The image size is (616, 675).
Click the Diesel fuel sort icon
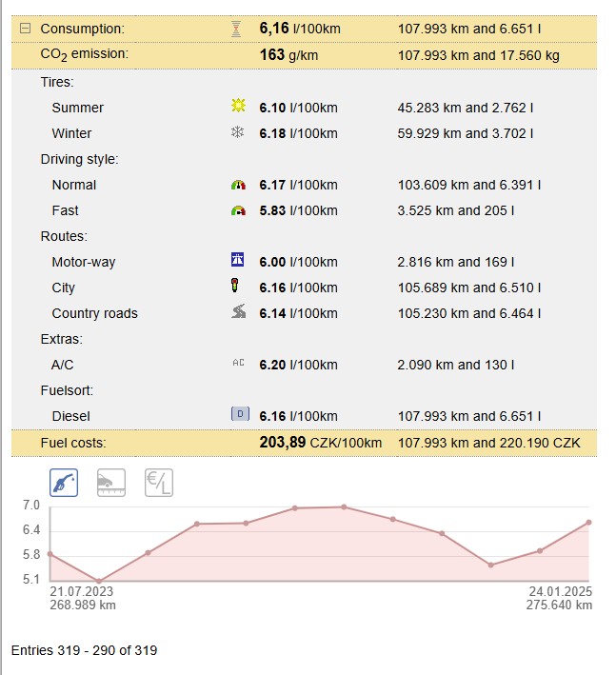[238, 415]
